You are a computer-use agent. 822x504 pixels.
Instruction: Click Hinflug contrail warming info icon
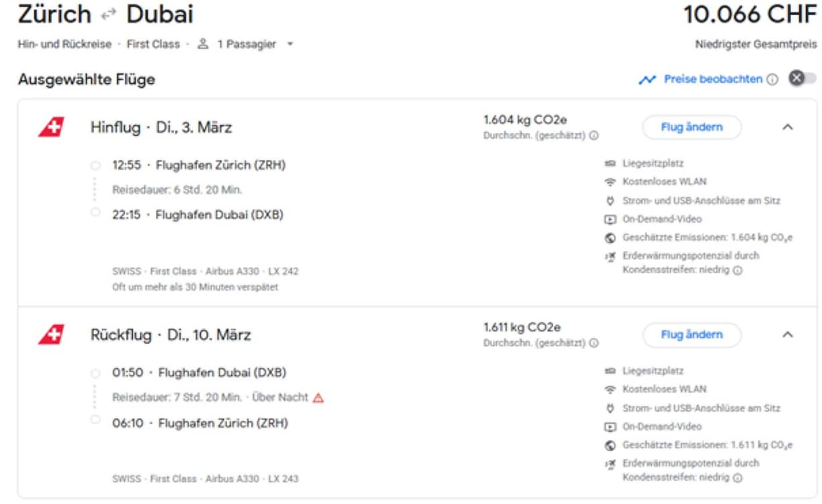pyautogui.click(x=737, y=271)
